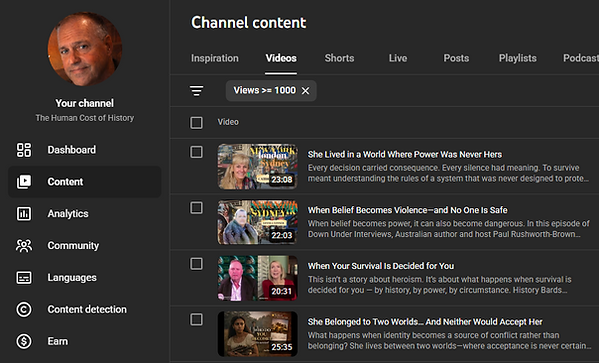Screen dimensions: 599x363
Task: Click the Content detection menu label
Action: pos(87,310)
